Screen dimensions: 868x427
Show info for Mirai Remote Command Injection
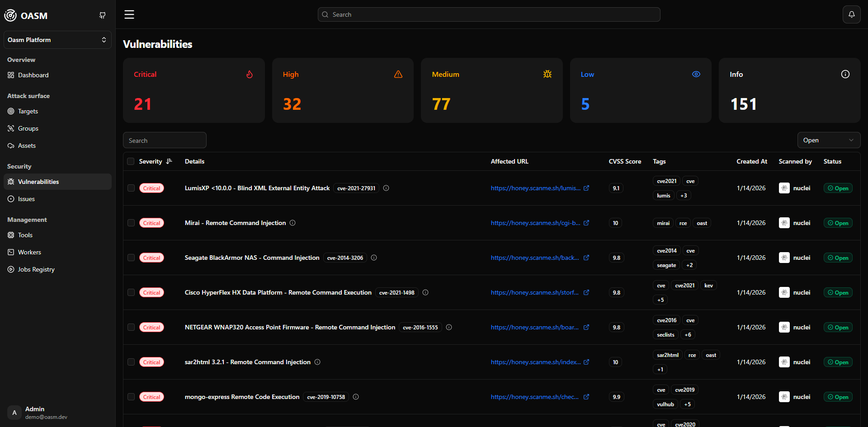[292, 223]
